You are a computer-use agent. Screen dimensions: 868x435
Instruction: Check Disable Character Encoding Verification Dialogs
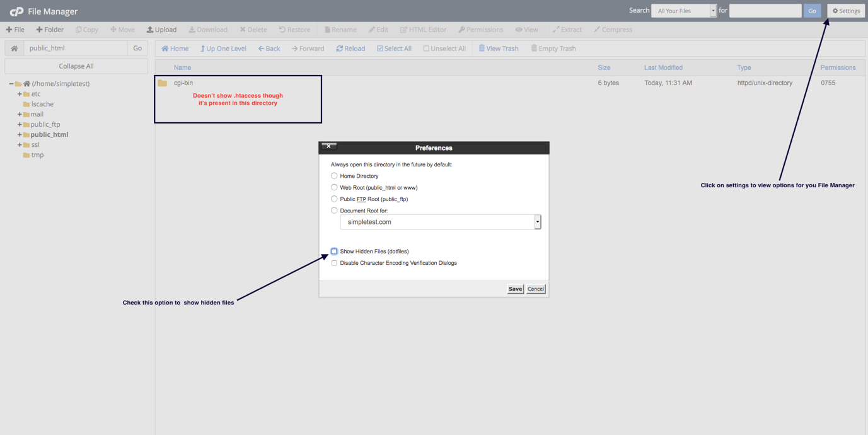click(x=334, y=263)
